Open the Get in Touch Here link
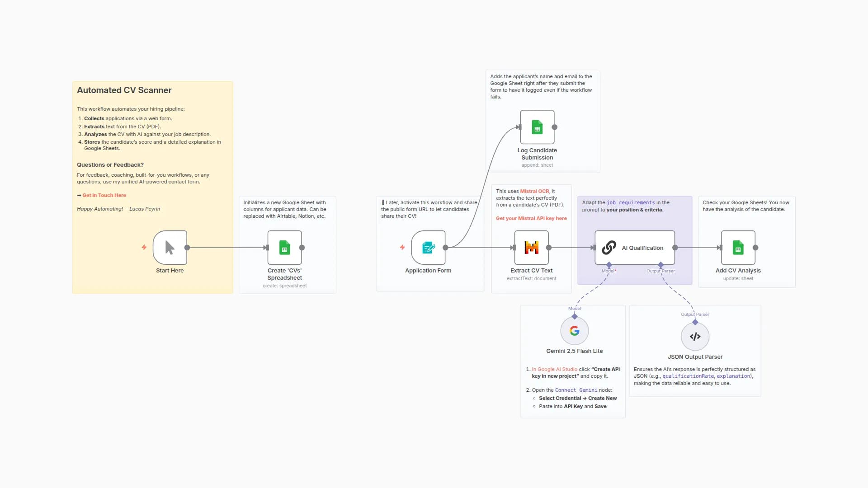868x488 pixels. [x=104, y=195]
